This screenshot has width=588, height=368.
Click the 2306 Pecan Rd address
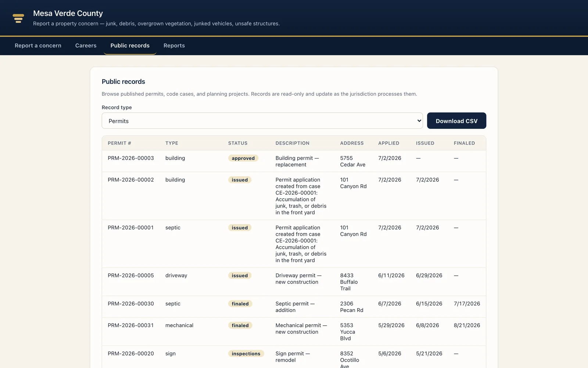coord(352,307)
